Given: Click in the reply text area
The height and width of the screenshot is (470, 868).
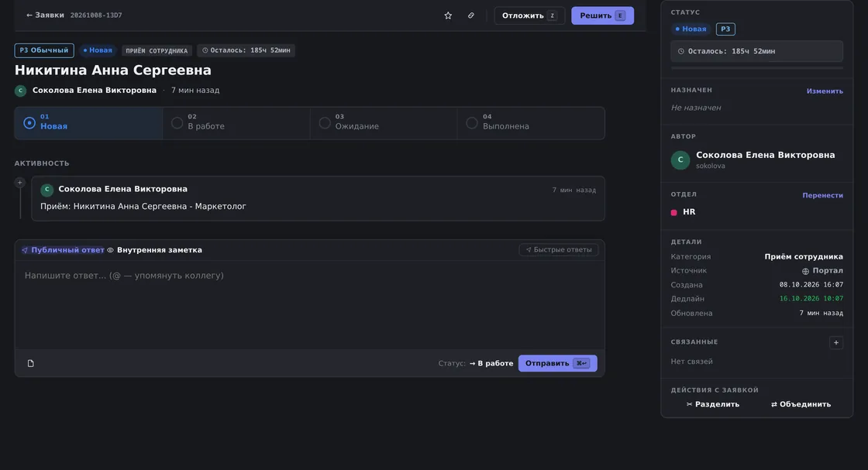Looking at the screenshot, I should 309,304.
